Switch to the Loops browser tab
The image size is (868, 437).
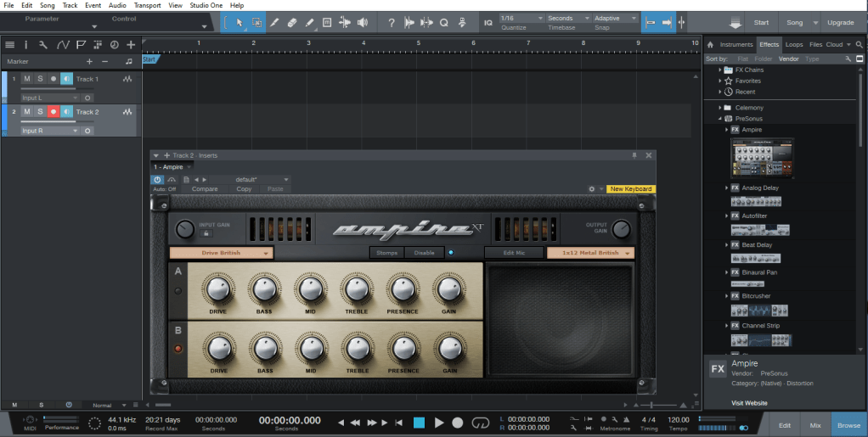(794, 44)
